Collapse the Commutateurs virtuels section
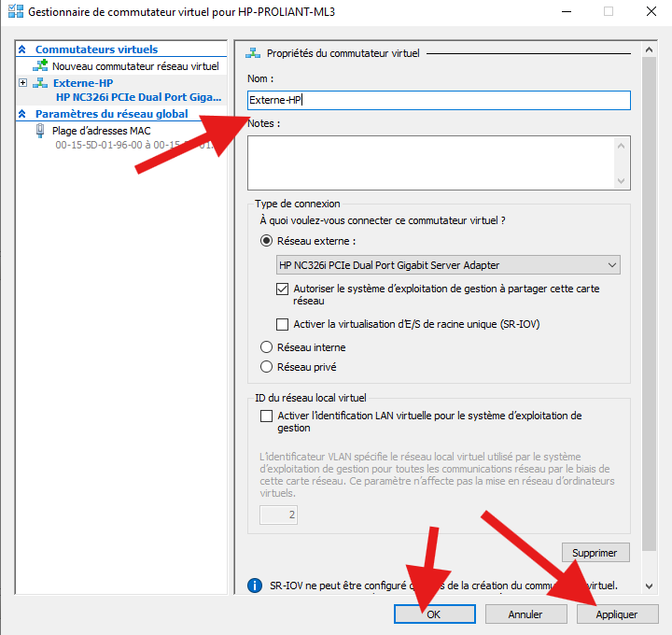This screenshot has width=672, height=635. click(22, 49)
